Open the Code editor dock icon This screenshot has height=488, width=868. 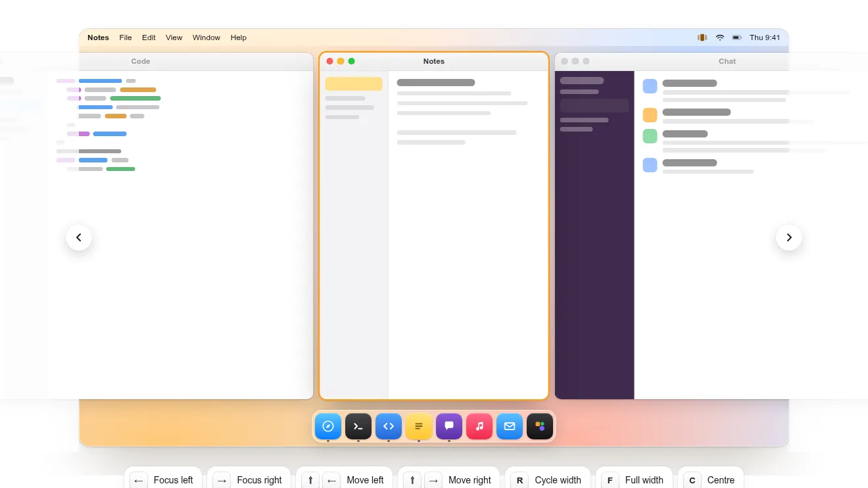[389, 426]
